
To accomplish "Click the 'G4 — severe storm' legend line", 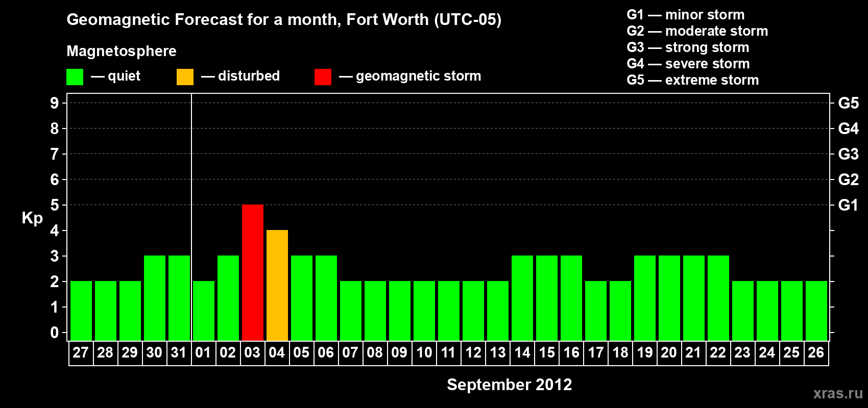I will click(x=688, y=64).
